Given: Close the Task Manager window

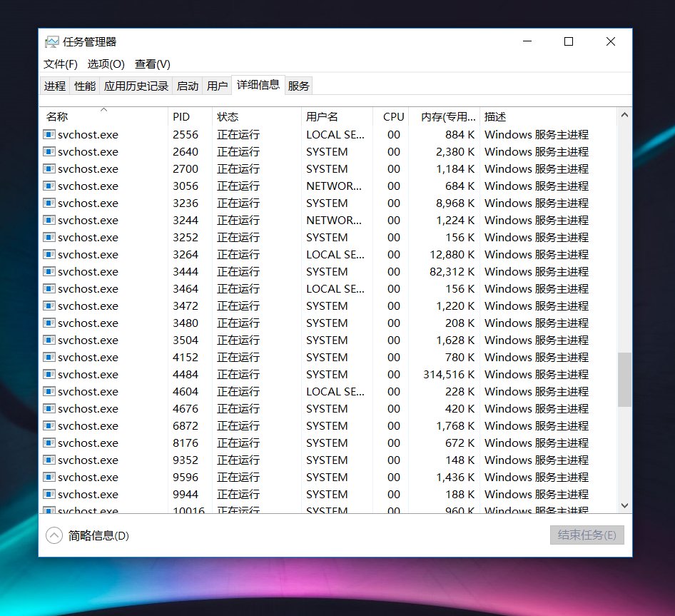Looking at the screenshot, I should (611, 41).
